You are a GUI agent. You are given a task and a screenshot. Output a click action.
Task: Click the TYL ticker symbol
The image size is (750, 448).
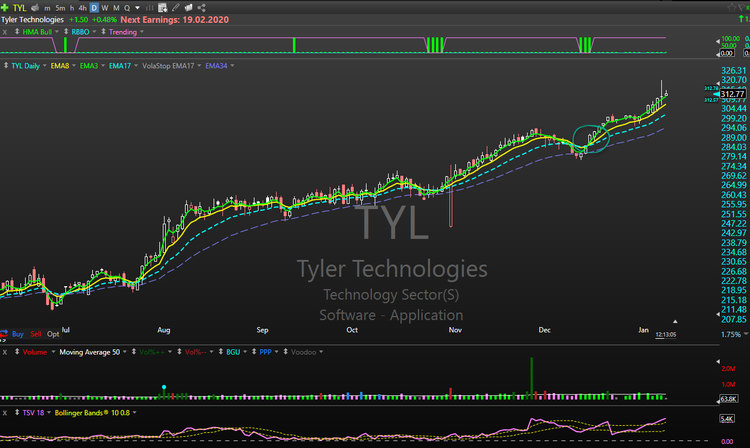point(19,8)
